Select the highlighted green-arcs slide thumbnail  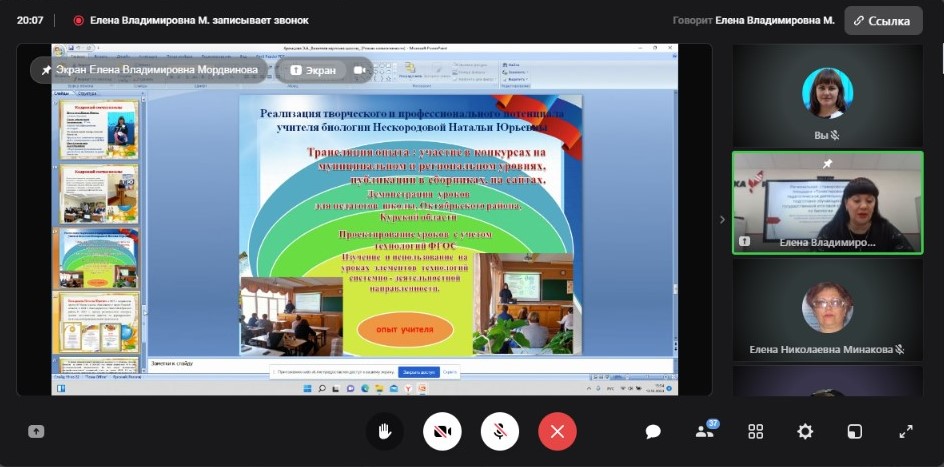coord(99,258)
